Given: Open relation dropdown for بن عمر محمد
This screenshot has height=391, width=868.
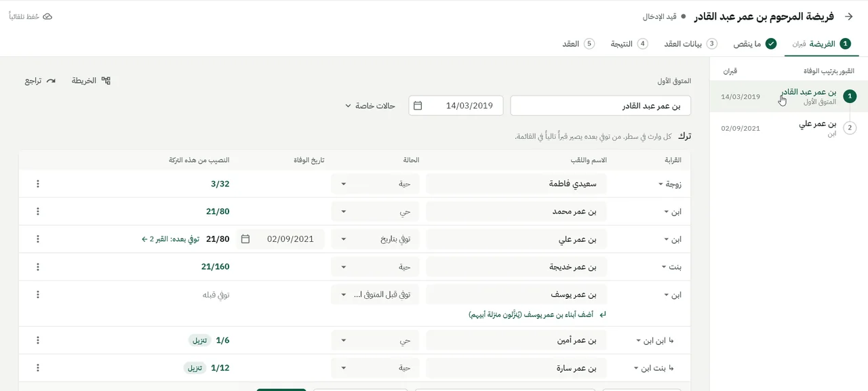Looking at the screenshot, I should 672,211.
